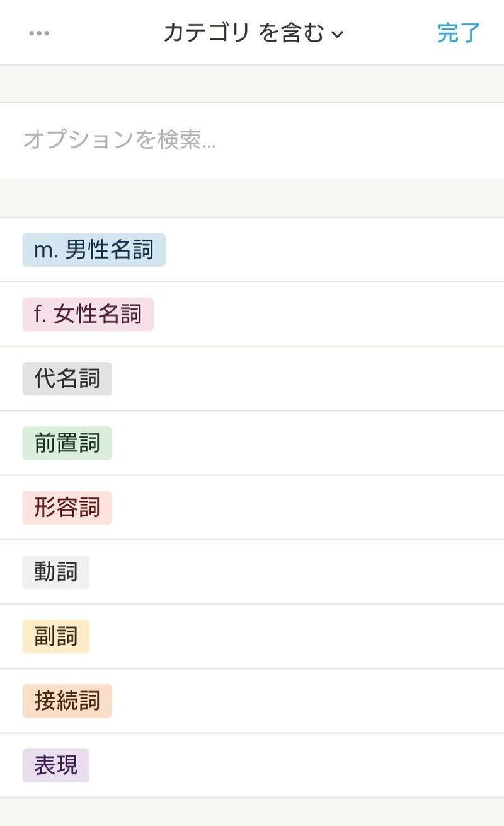Pick the green 前置詞 option

[x=67, y=443]
